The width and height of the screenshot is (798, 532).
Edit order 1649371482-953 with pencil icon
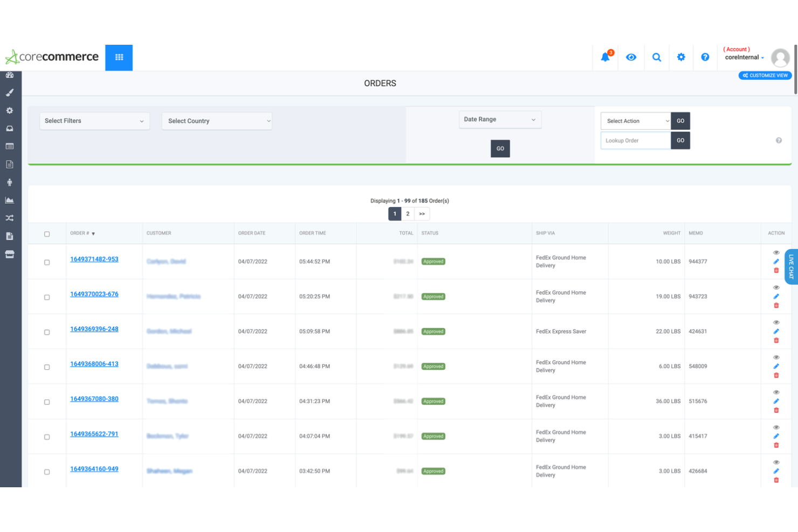[776, 261]
